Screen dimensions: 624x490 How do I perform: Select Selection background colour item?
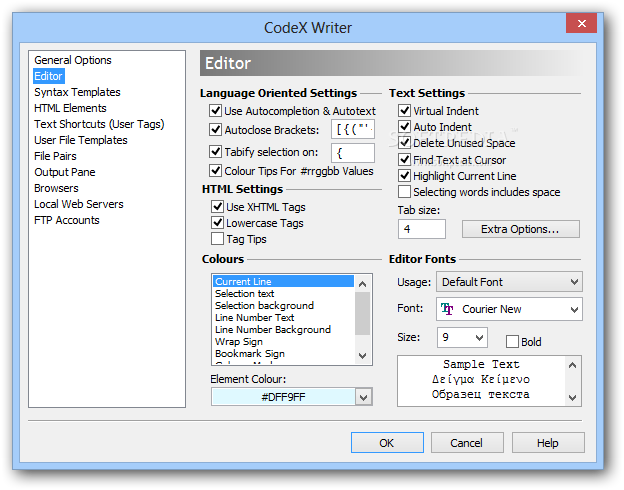pyautogui.click(x=283, y=305)
